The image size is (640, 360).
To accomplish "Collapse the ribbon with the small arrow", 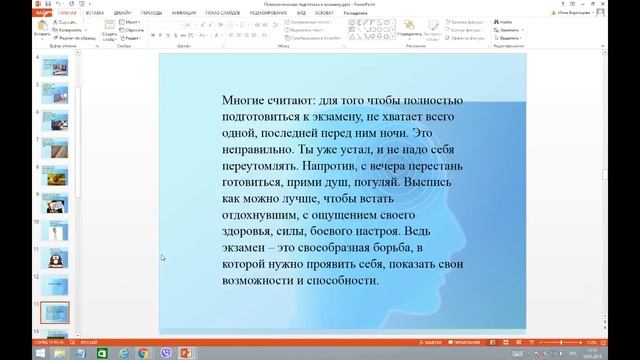I will coord(603,46).
